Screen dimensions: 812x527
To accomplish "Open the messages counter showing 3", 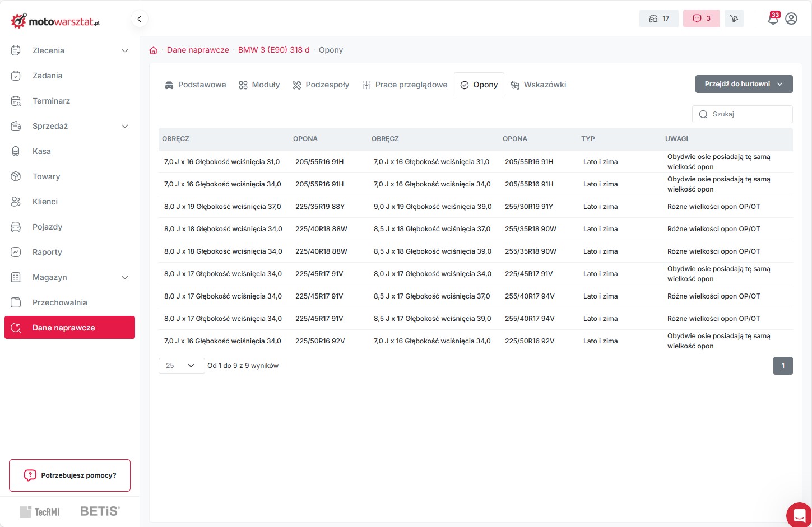I will pyautogui.click(x=701, y=18).
